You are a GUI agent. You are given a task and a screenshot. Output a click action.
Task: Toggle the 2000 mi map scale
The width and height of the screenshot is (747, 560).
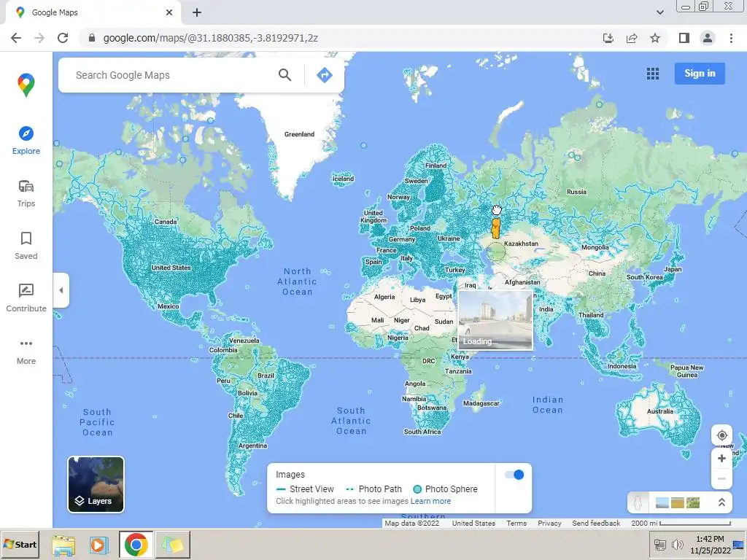pos(681,523)
